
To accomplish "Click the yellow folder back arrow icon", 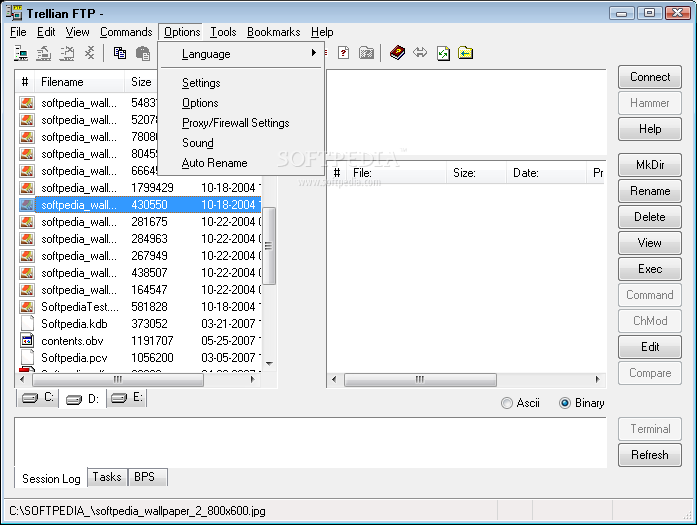I will click(465, 53).
